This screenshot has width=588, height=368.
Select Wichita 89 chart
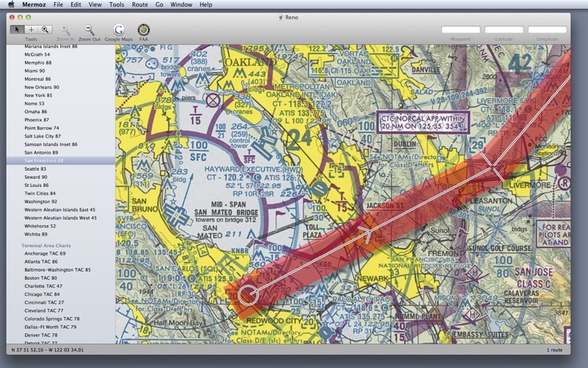35,234
